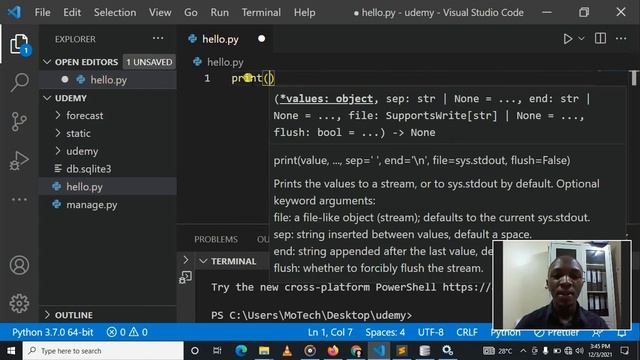Open errors and warnings count in status bar
Screen dimensions: 640x360
[127, 332]
